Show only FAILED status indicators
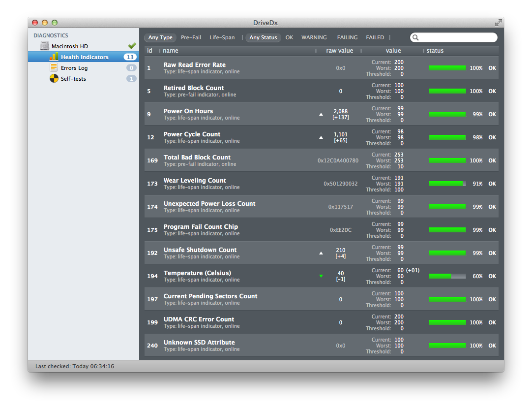This screenshot has width=532, height=411. (375, 37)
